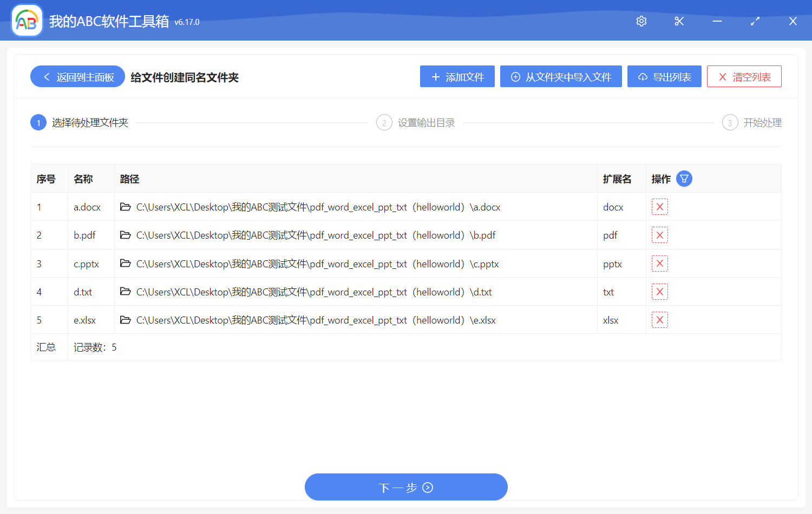812x514 pixels.
Task: Click the scissors icon in the title bar
Action: point(679,21)
